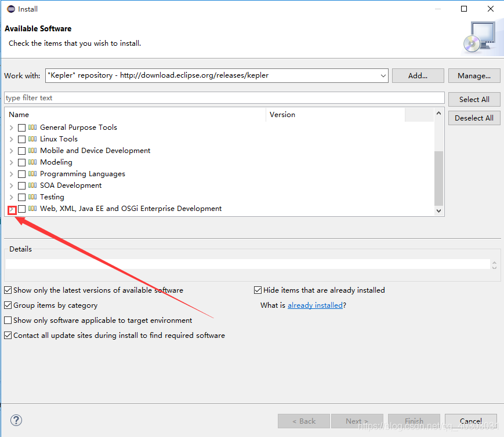Expand the Testing category

click(x=11, y=197)
